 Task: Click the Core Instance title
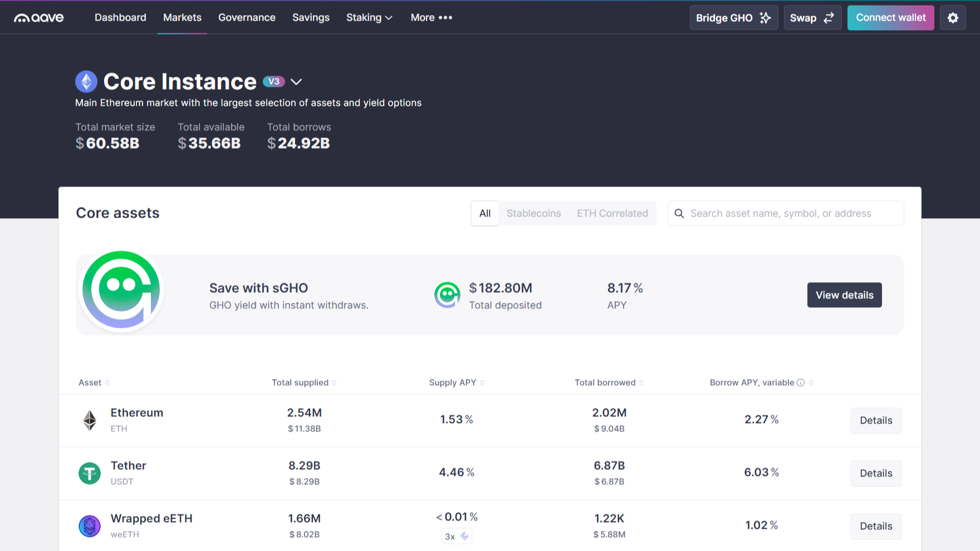point(180,82)
